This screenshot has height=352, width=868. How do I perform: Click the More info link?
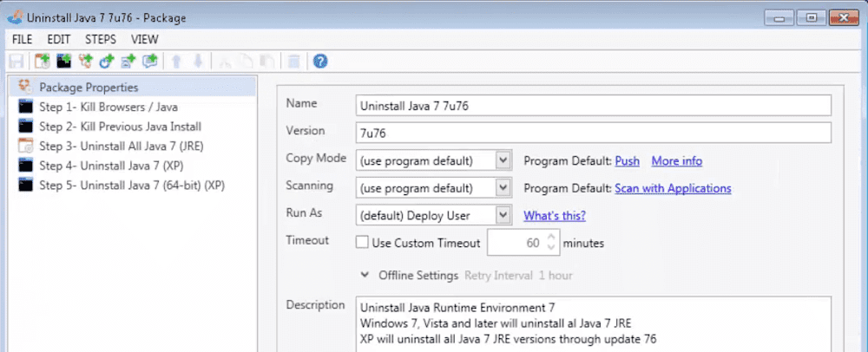click(676, 160)
